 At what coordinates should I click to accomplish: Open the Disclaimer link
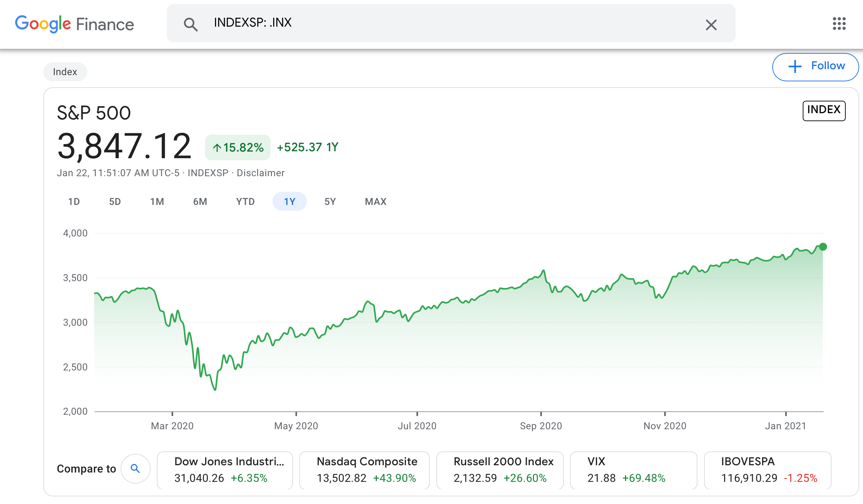pyautogui.click(x=260, y=173)
